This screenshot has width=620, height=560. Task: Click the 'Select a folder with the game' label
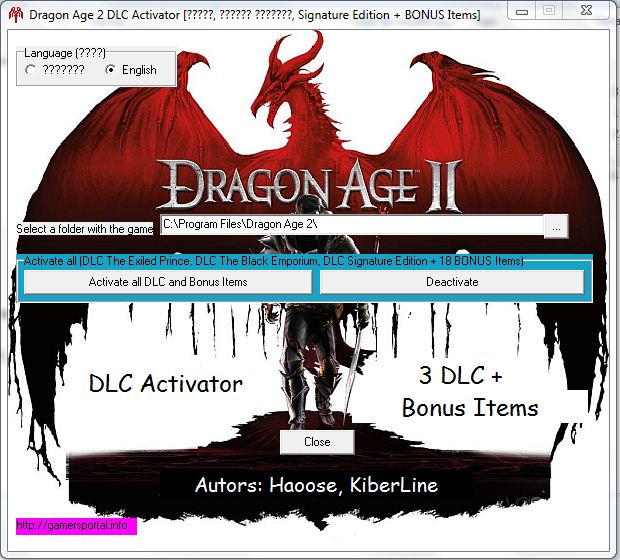85,229
